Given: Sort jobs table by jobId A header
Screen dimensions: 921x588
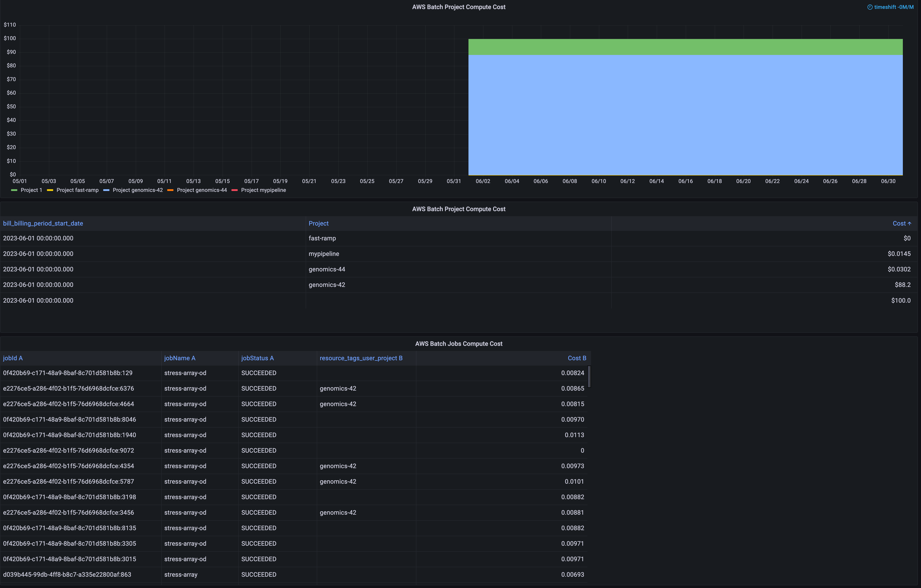Looking at the screenshot, I should coord(13,358).
